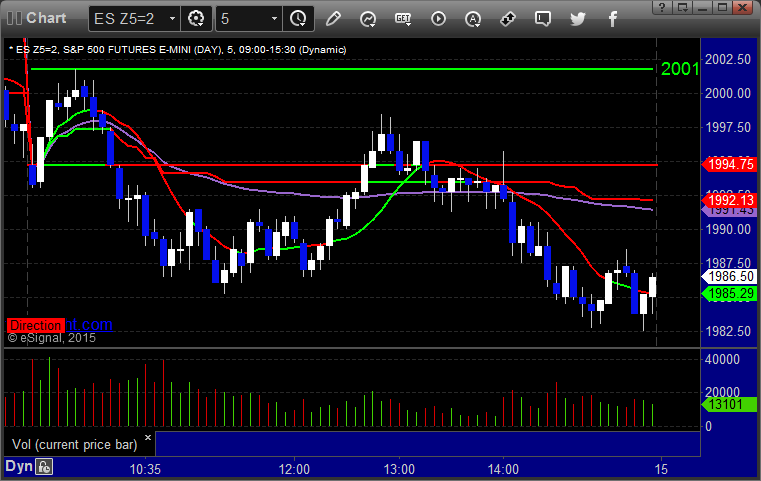Open the chart comment icon

[543, 18]
